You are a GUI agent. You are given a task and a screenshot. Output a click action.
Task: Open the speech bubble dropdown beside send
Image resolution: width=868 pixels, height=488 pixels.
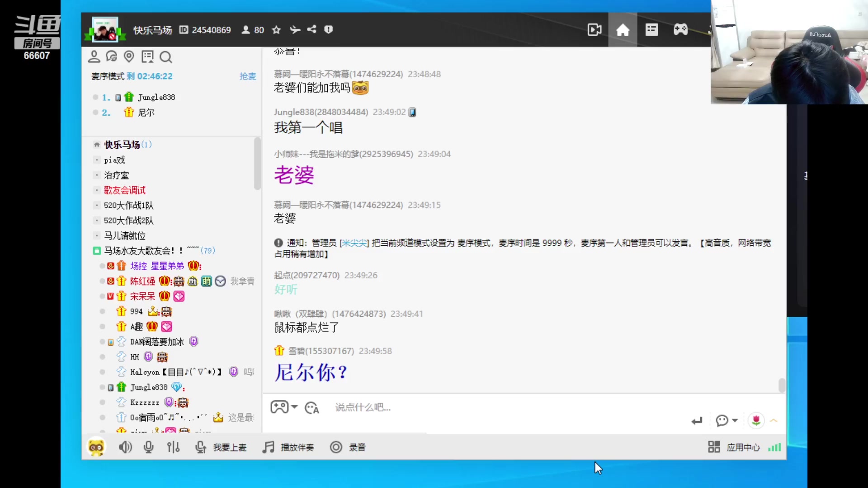pyautogui.click(x=727, y=421)
